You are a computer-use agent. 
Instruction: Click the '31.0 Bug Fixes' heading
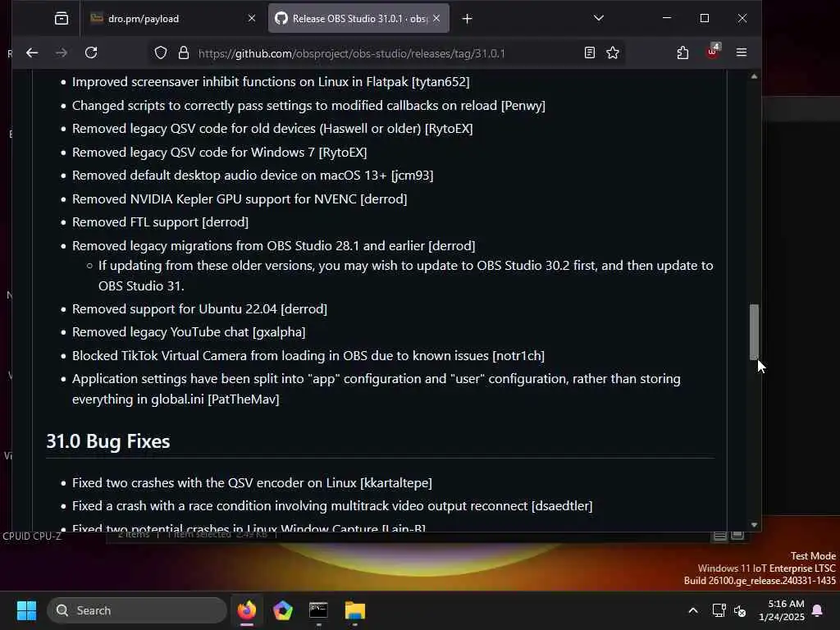coord(108,441)
